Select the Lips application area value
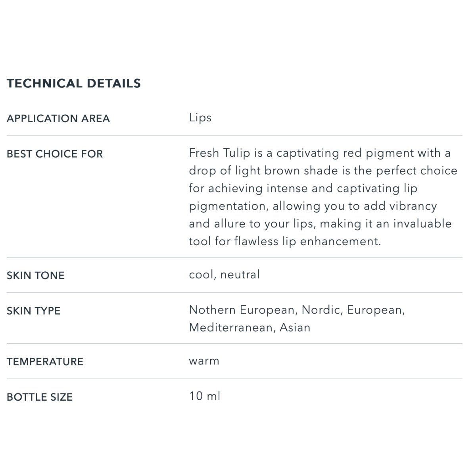This screenshot has height=476, width=476. 200,118
